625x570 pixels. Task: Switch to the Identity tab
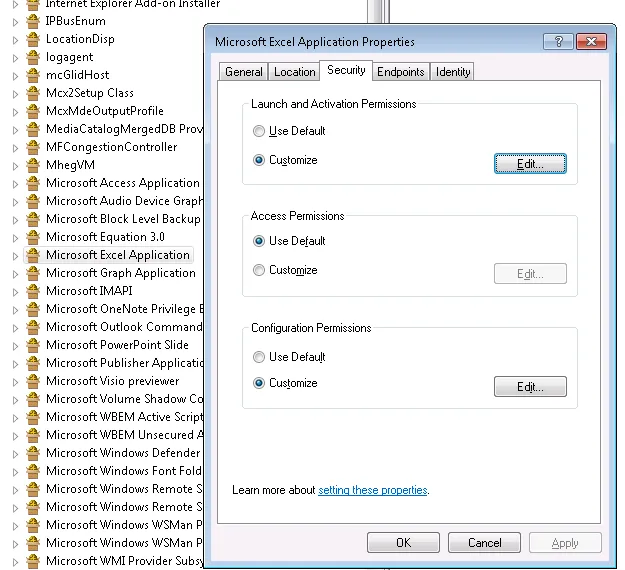(453, 72)
